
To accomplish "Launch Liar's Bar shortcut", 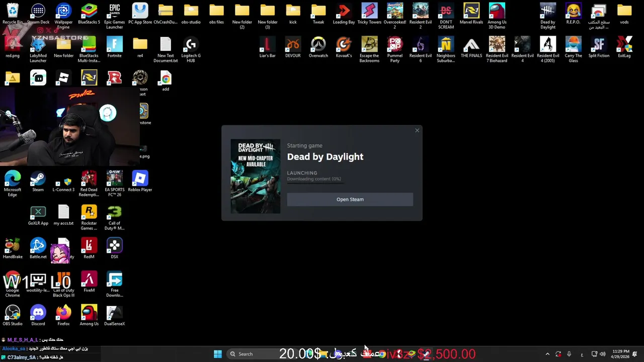I will coord(267,47).
